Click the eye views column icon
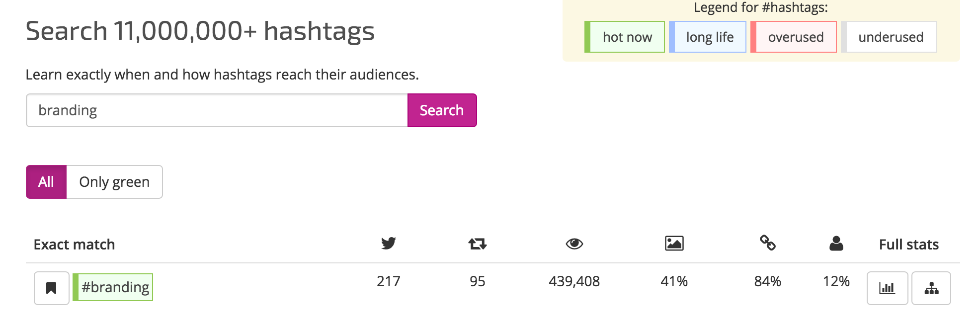The width and height of the screenshot is (980, 326). (x=574, y=244)
